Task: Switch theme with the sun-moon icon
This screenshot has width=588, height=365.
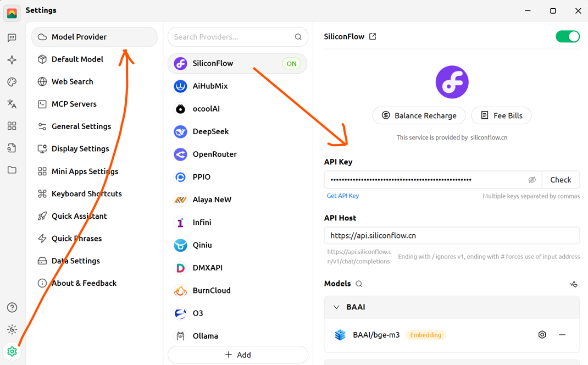Action: click(12, 329)
